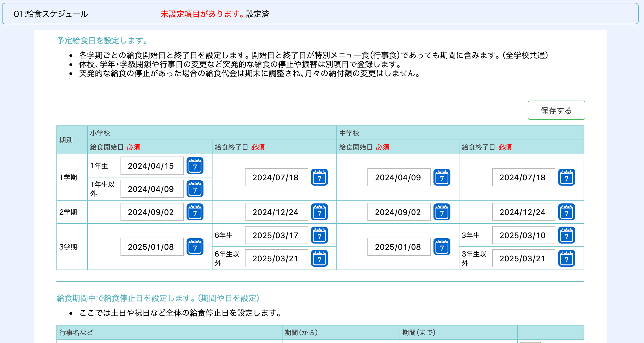Screen dimensions: 644x343
Task: Open calendar for junior high 2学期 end date
Action: (x=566, y=212)
